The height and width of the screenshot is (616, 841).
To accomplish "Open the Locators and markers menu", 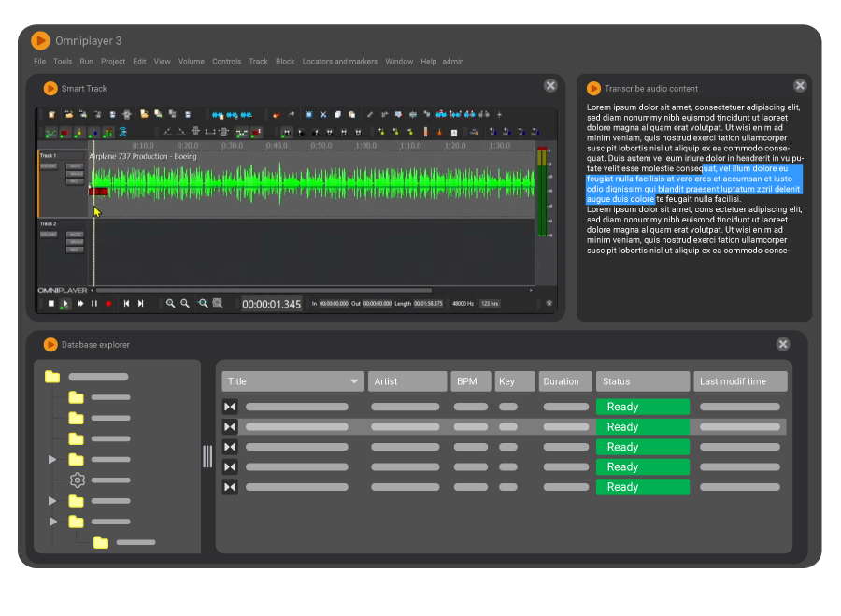I will pyautogui.click(x=340, y=62).
